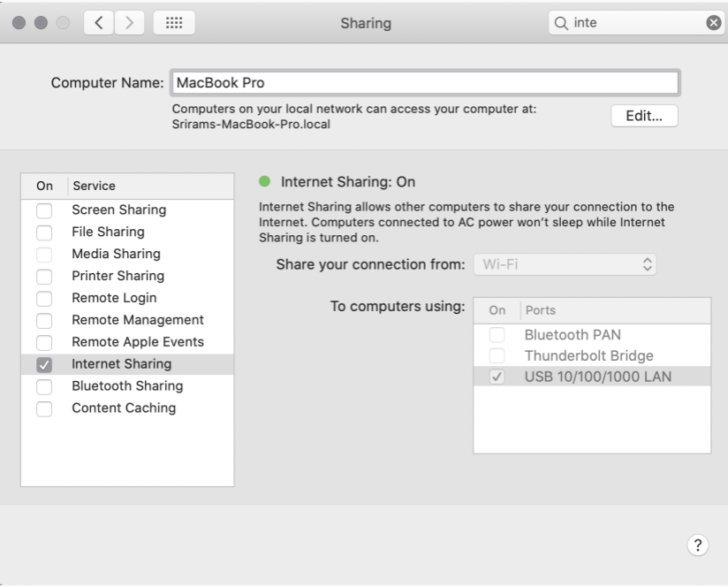Click the green Internet Sharing status dot
Viewport: 728px width, 587px height.
click(265, 181)
